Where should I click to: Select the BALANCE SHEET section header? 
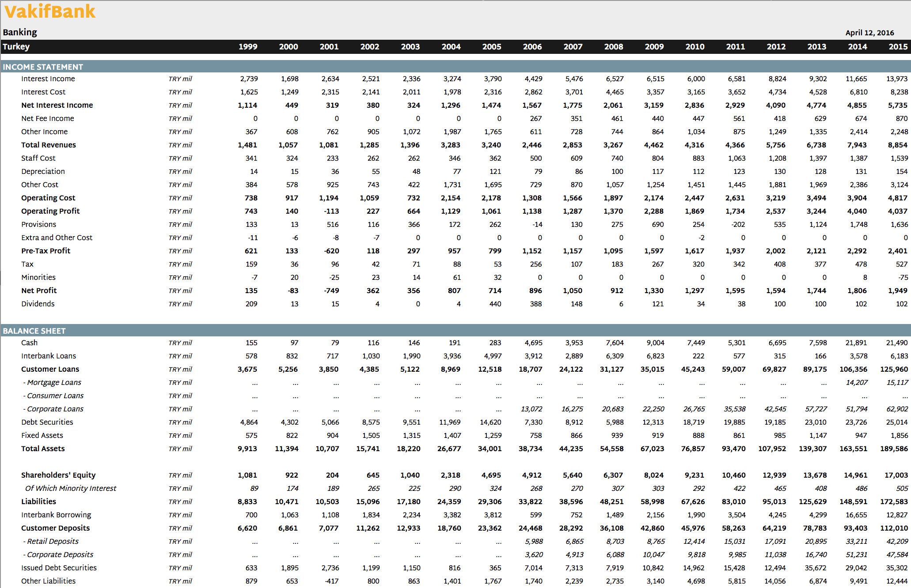pyautogui.click(x=34, y=331)
